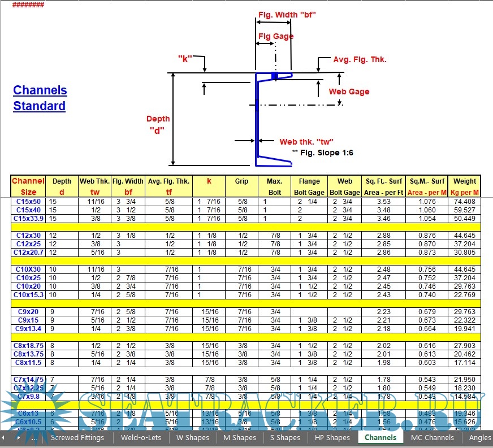The height and width of the screenshot is (448, 493).
Task: Click the C8x11.5 row label
Action: [x=28, y=363]
